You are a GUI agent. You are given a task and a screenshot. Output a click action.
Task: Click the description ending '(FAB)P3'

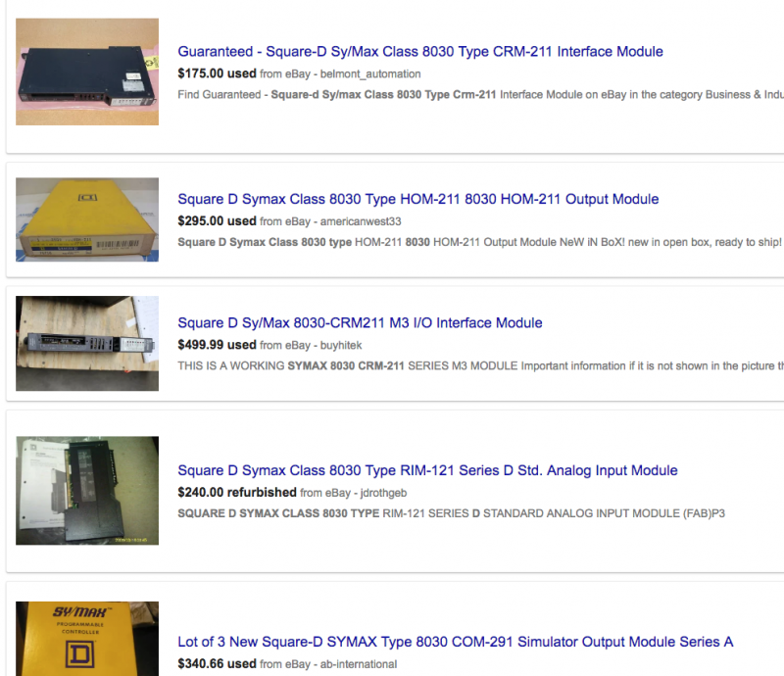coord(451,513)
